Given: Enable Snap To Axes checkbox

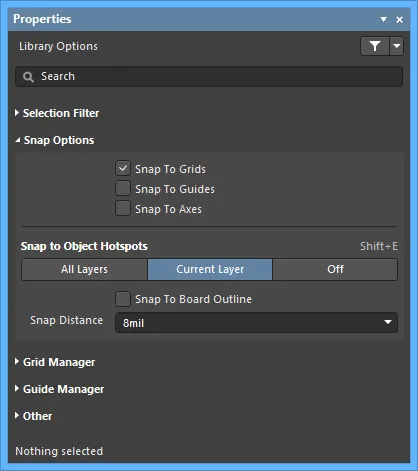Looking at the screenshot, I should tap(123, 209).
